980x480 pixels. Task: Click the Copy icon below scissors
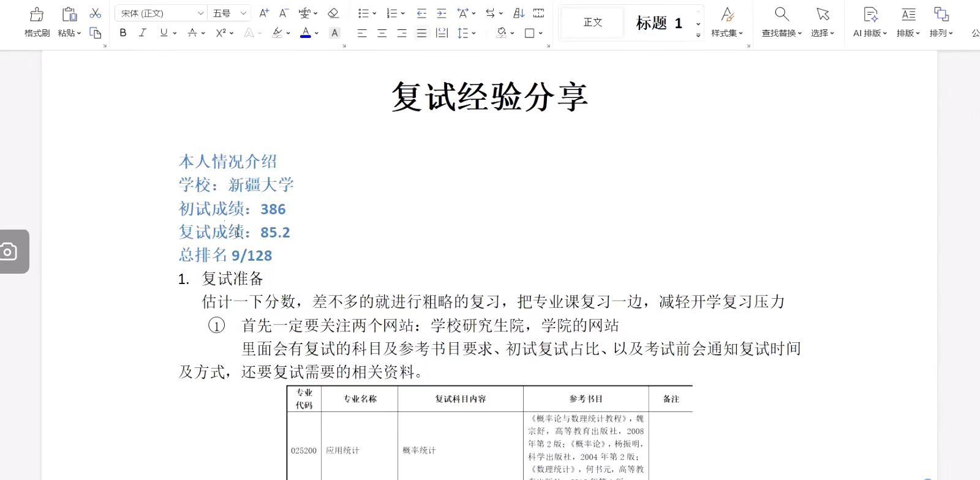point(95,33)
